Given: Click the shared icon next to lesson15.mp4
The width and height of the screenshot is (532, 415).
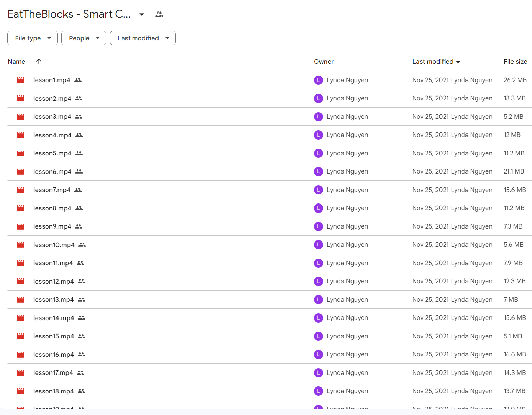Looking at the screenshot, I should click(x=82, y=336).
